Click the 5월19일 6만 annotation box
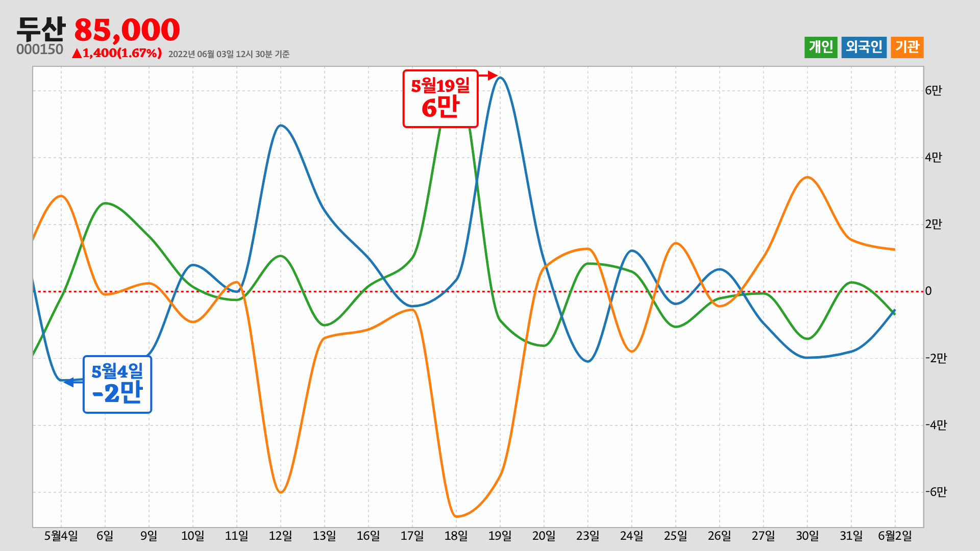980x551 pixels. (440, 98)
